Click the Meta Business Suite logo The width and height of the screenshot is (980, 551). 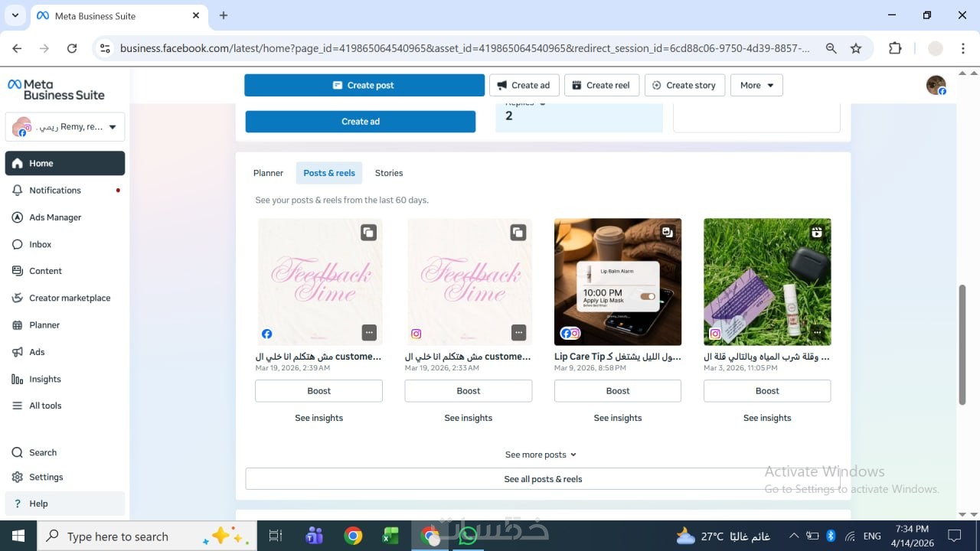[56, 90]
